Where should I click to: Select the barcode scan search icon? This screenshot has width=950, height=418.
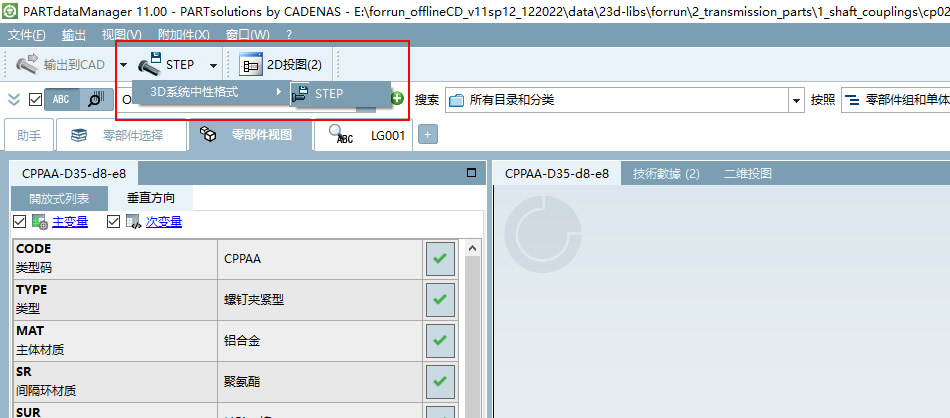[95, 99]
